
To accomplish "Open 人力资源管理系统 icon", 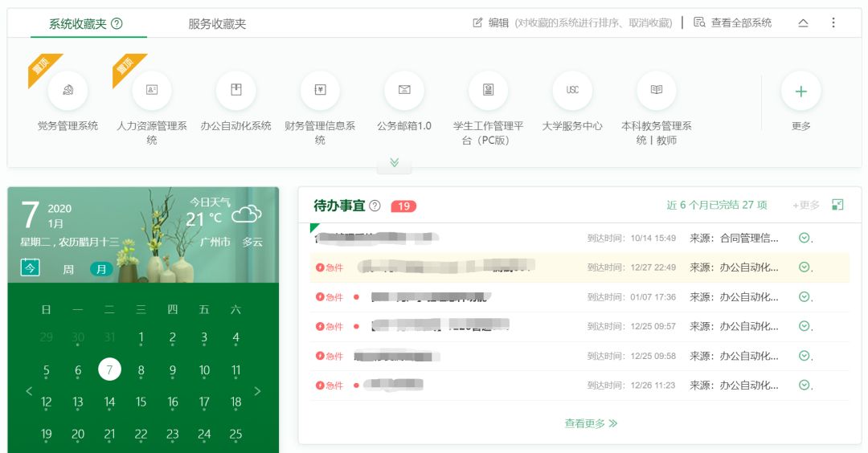I will [152, 91].
